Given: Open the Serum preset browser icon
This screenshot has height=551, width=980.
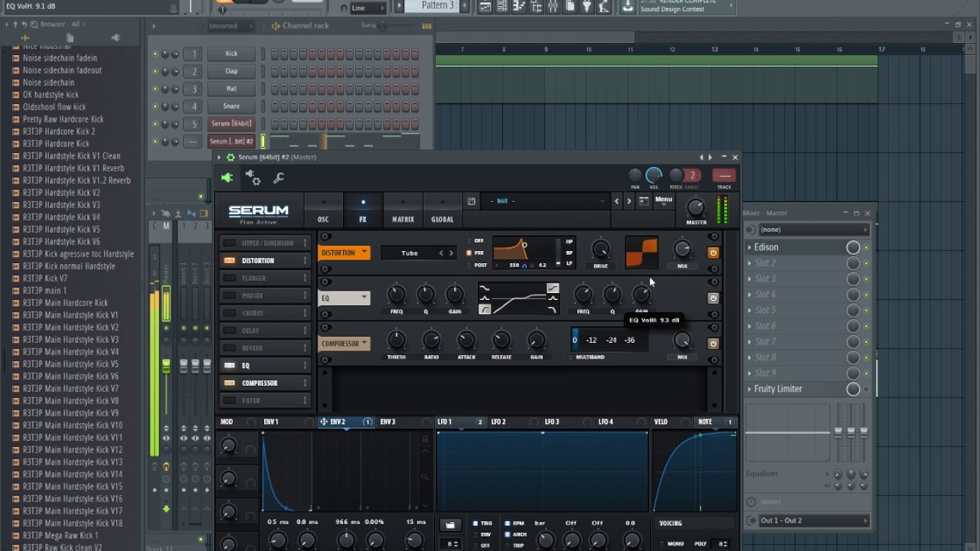Looking at the screenshot, I should click(x=644, y=201).
